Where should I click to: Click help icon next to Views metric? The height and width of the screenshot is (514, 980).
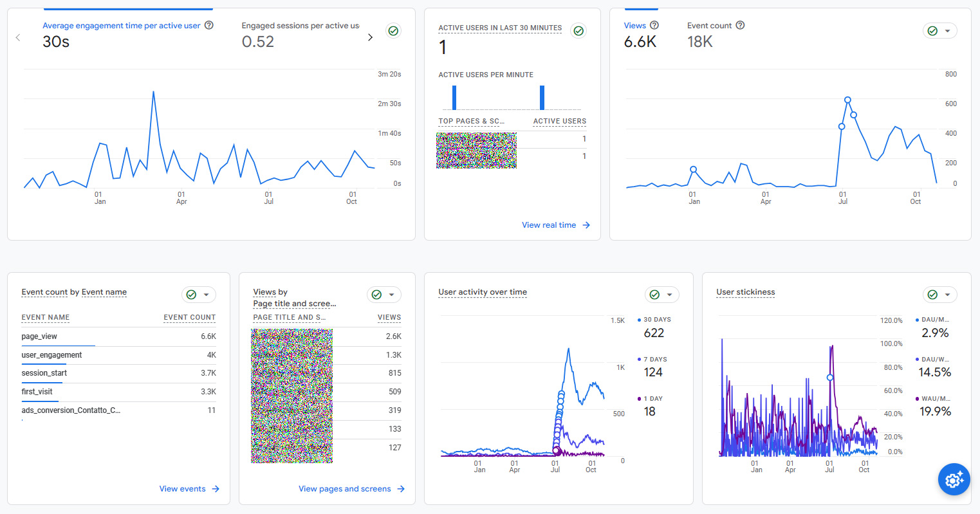coord(654,26)
